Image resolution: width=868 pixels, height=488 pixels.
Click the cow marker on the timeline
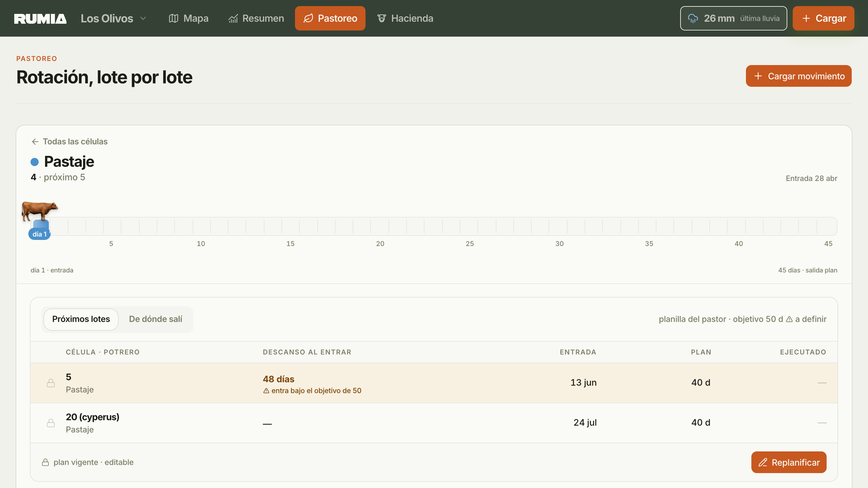coord(40,211)
